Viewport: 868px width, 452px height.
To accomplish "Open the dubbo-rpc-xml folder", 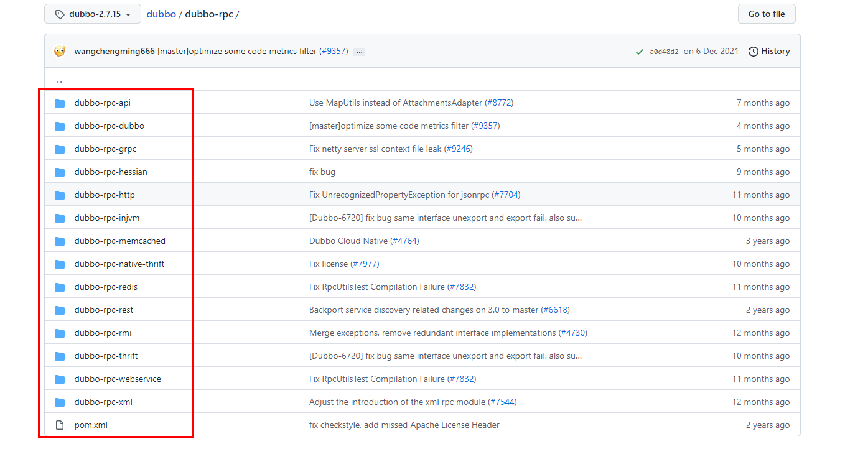I will 103,402.
